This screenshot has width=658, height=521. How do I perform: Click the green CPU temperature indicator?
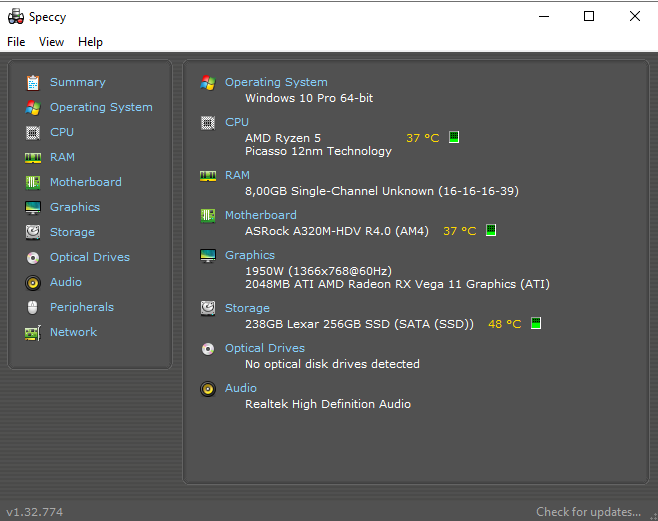[x=454, y=137]
